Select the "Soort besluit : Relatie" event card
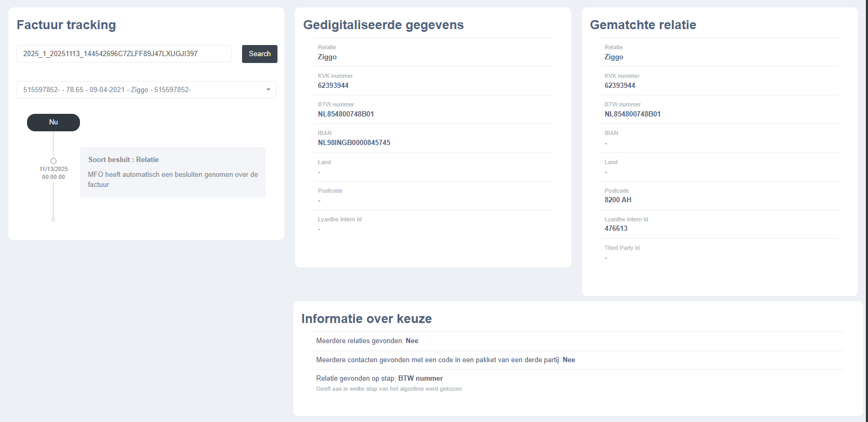The image size is (868, 422). (173, 172)
